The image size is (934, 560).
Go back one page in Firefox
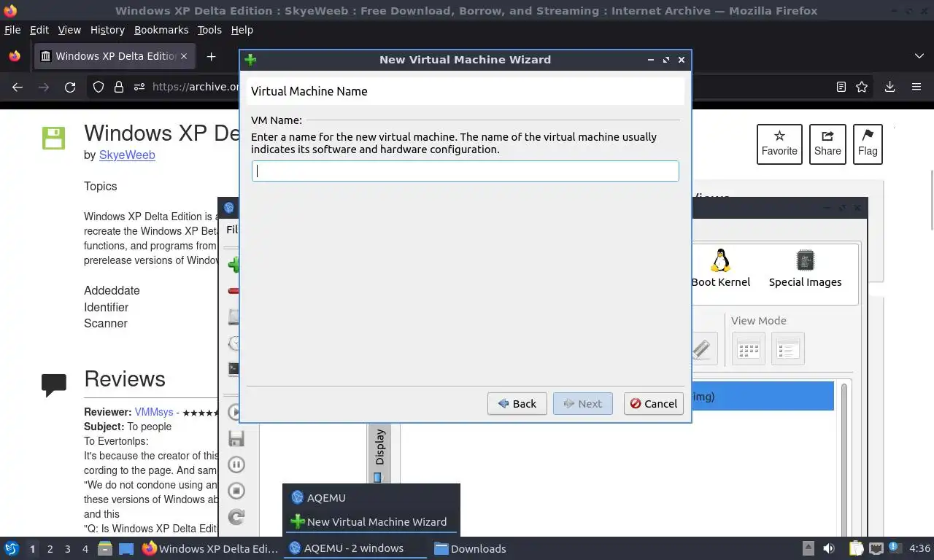tap(18, 87)
